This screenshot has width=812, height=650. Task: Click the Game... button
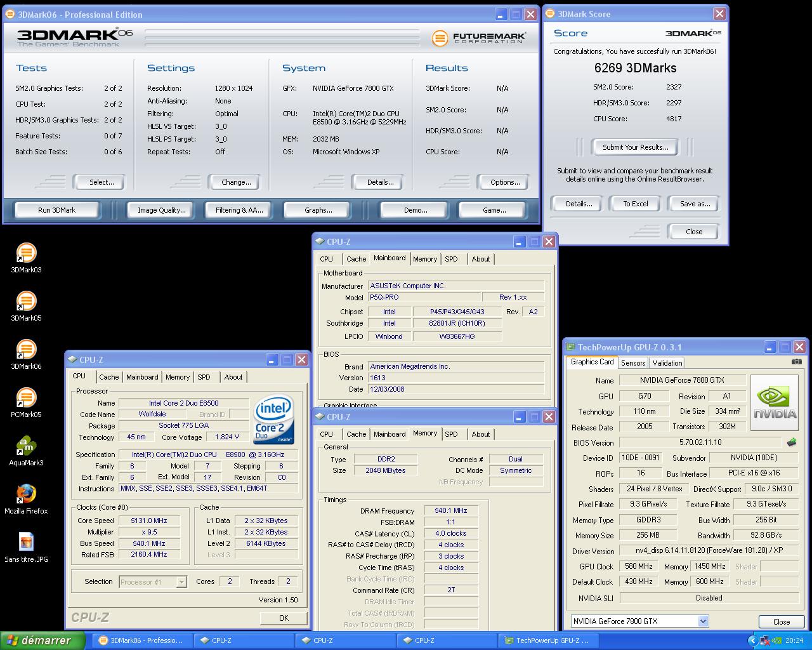(494, 210)
